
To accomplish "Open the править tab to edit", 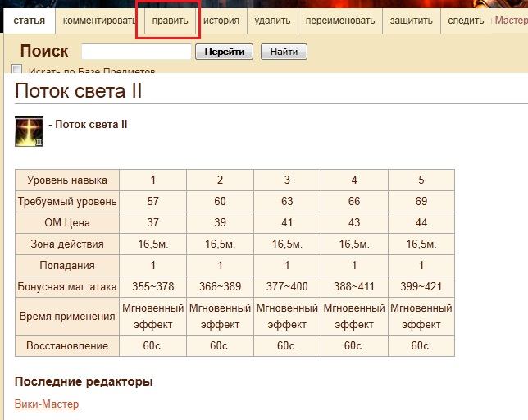I will (170, 21).
